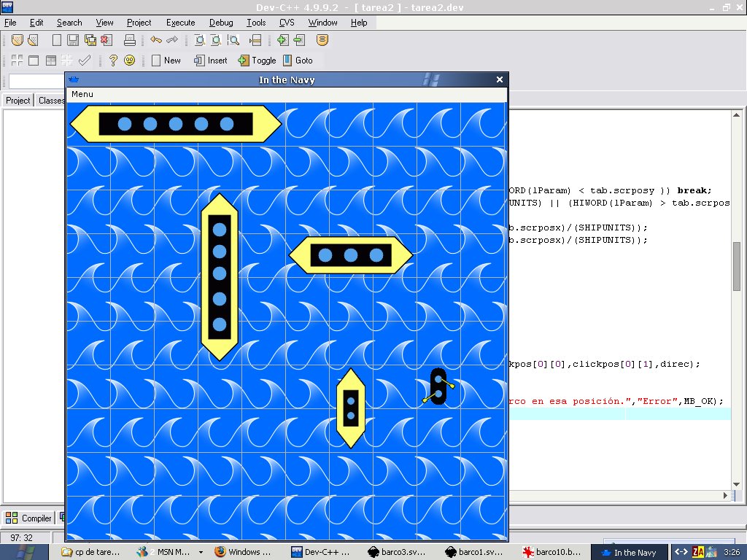Click the Debug checkmark icon

pyautogui.click(x=85, y=60)
